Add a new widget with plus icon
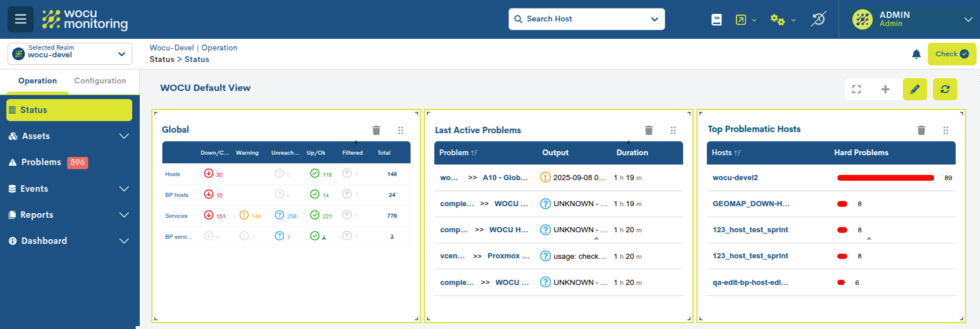The width and height of the screenshot is (980, 329). [885, 89]
